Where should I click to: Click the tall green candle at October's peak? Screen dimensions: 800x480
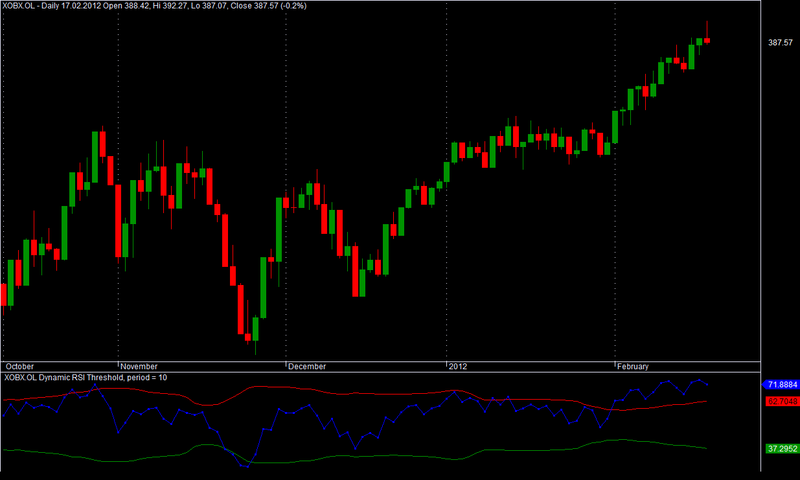pos(95,157)
